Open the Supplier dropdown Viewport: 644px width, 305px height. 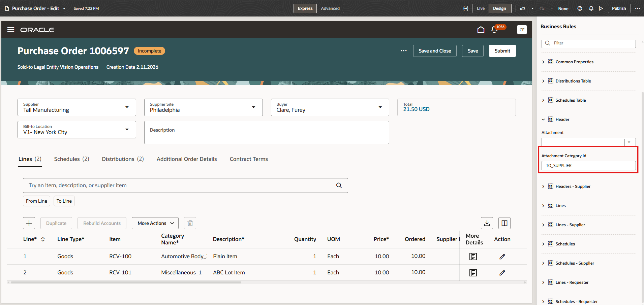(127, 107)
